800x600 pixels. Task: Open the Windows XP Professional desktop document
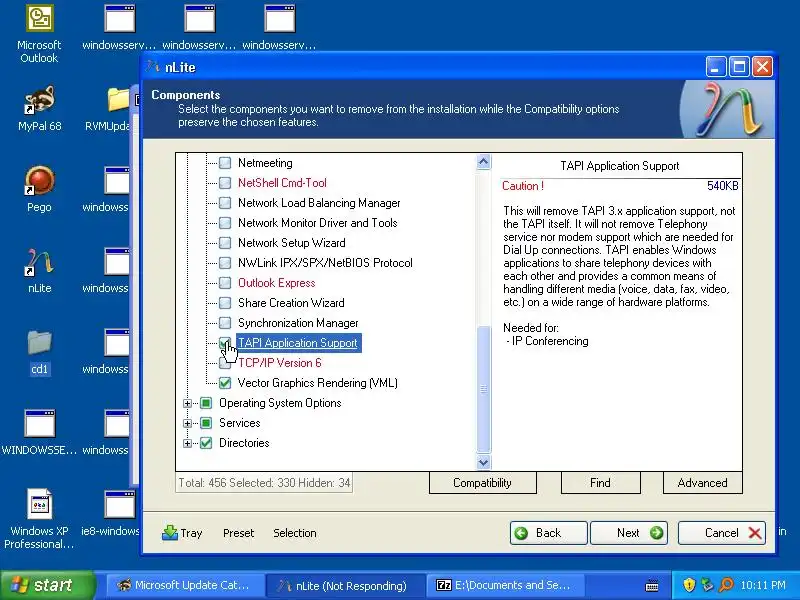pyautogui.click(x=39, y=518)
